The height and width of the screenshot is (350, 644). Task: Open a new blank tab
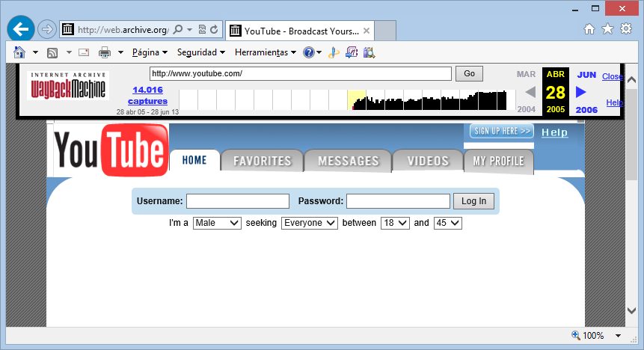tap(385, 31)
